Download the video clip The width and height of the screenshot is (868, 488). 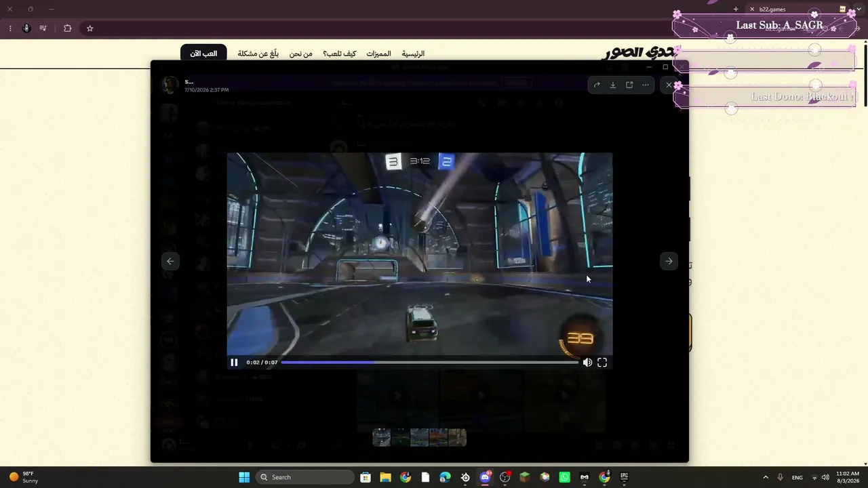pyautogui.click(x=613, y=85)
